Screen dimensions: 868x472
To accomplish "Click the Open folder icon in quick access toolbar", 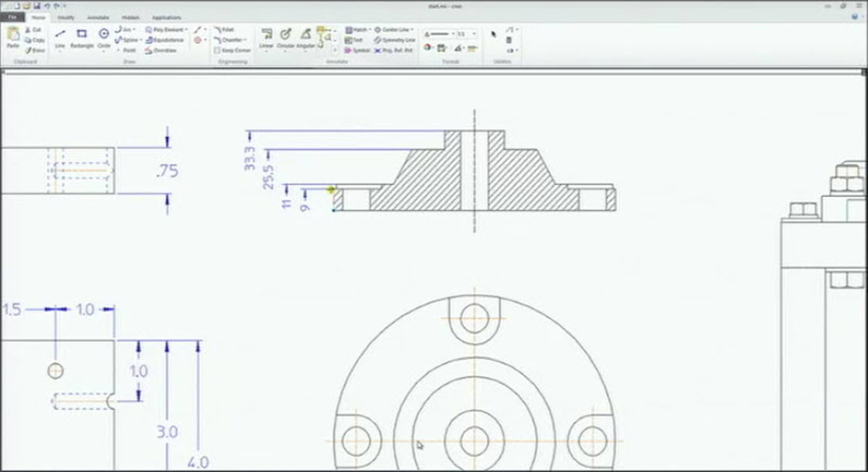I will click(x=26, y=5).
